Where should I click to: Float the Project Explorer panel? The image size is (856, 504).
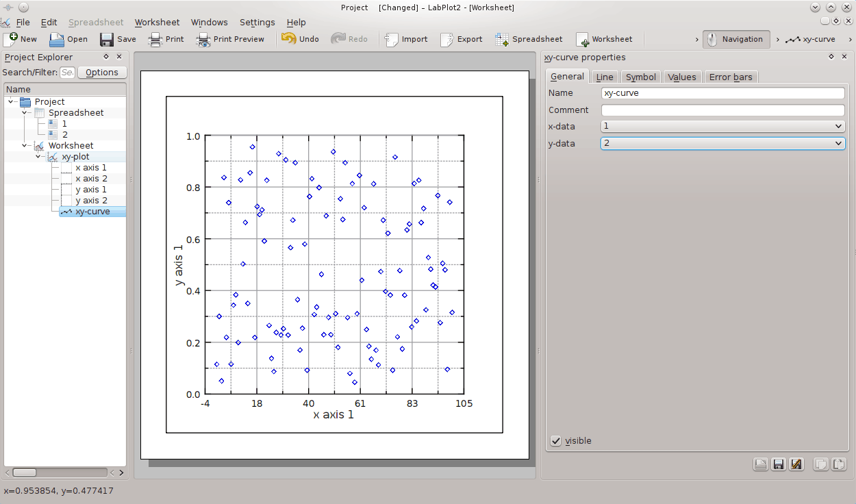point(106,57)
